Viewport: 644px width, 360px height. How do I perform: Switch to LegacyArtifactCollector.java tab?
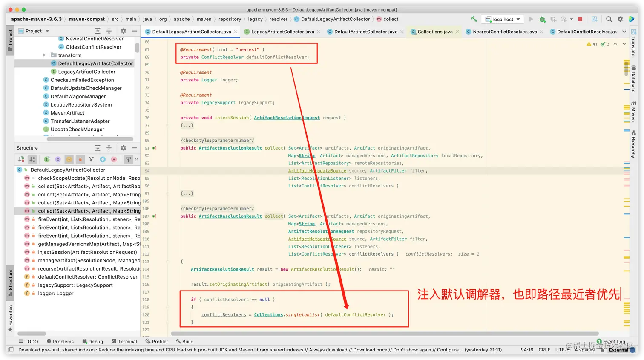point(283,32)
